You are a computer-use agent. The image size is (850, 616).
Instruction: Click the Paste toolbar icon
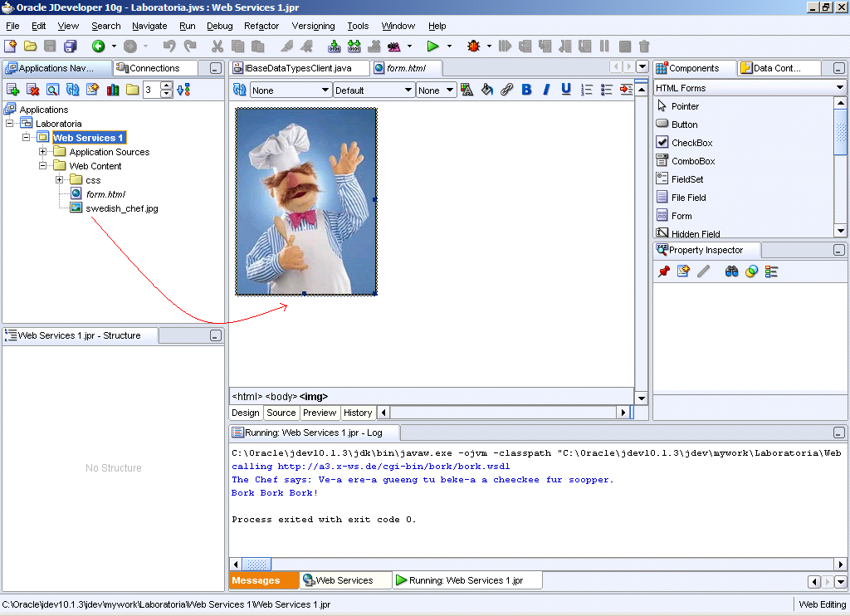pos(257,46)
